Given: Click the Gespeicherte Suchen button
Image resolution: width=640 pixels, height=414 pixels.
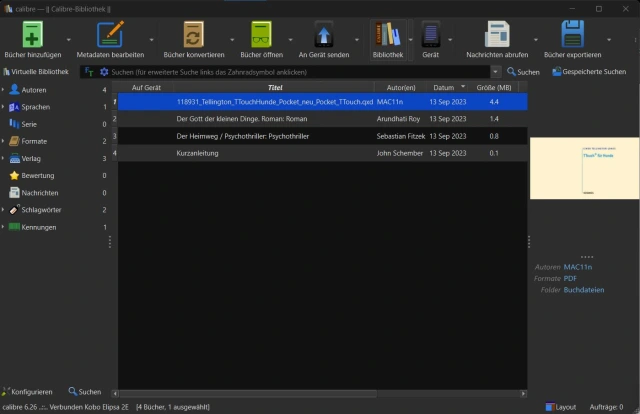Looking at the screenshot, I should 588,72.
